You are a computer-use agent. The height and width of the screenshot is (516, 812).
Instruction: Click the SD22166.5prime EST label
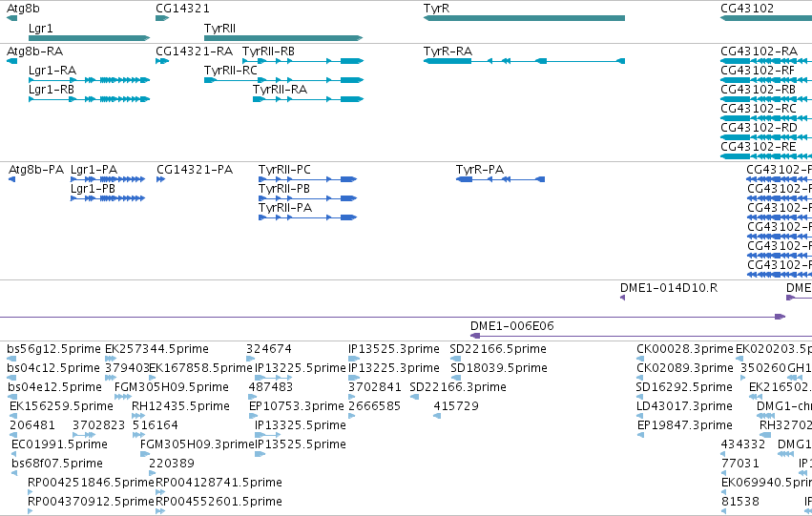[x=498, y=349]
